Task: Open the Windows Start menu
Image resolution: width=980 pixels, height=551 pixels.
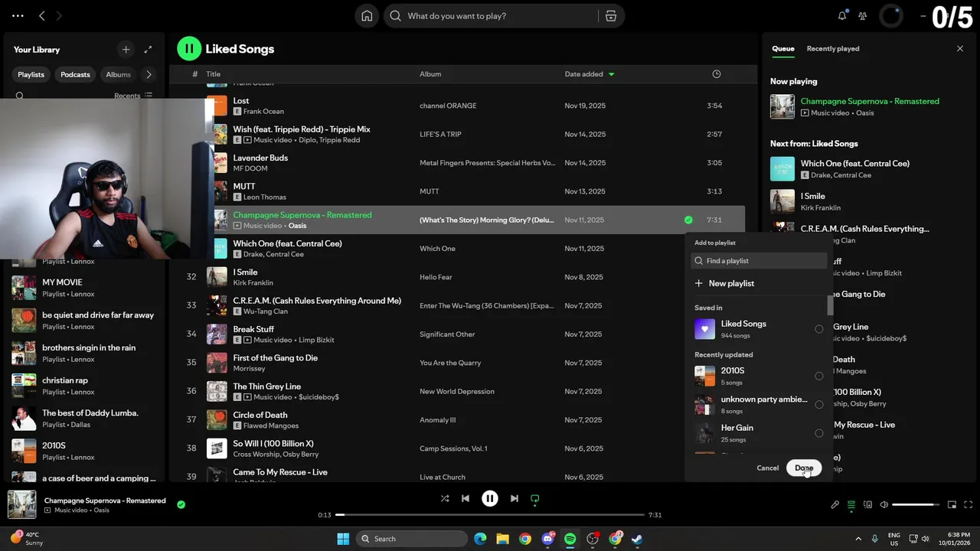Action: (x=342, y=539)
